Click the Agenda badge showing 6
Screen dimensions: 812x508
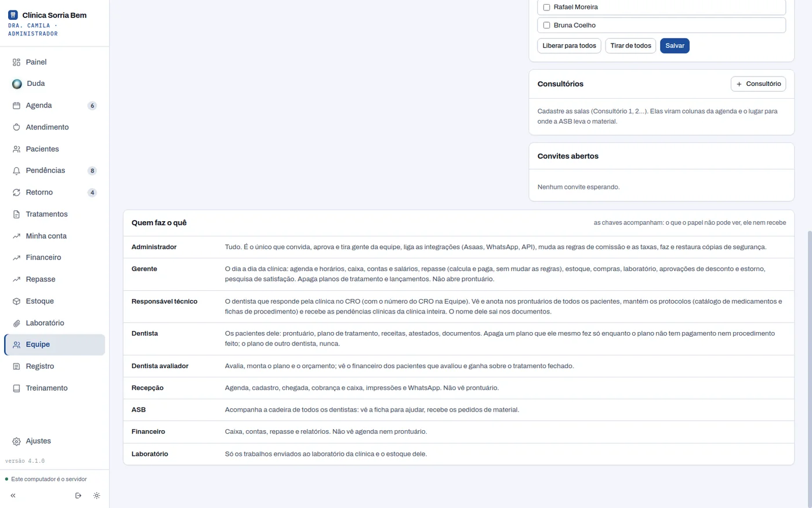coord(92,106)
